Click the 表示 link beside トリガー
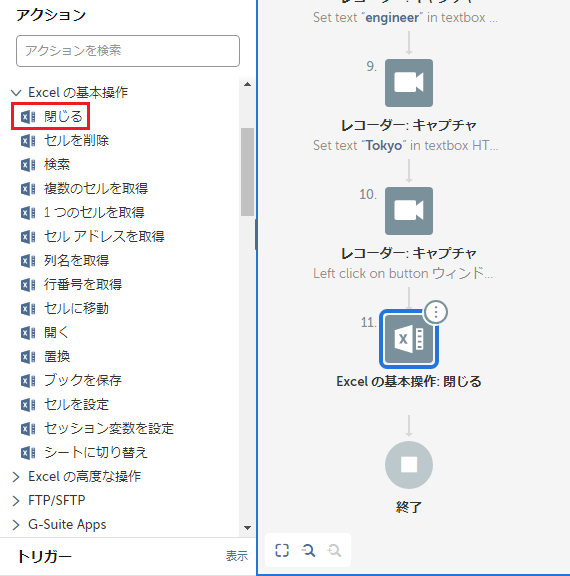570x576 pixels. [237, 556]
